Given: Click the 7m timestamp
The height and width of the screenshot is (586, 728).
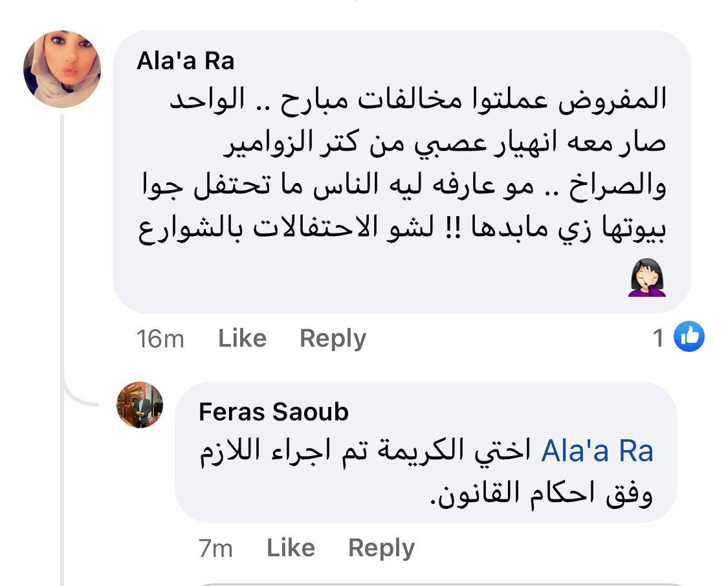Looking at the screenshot, I should [216, 548].
